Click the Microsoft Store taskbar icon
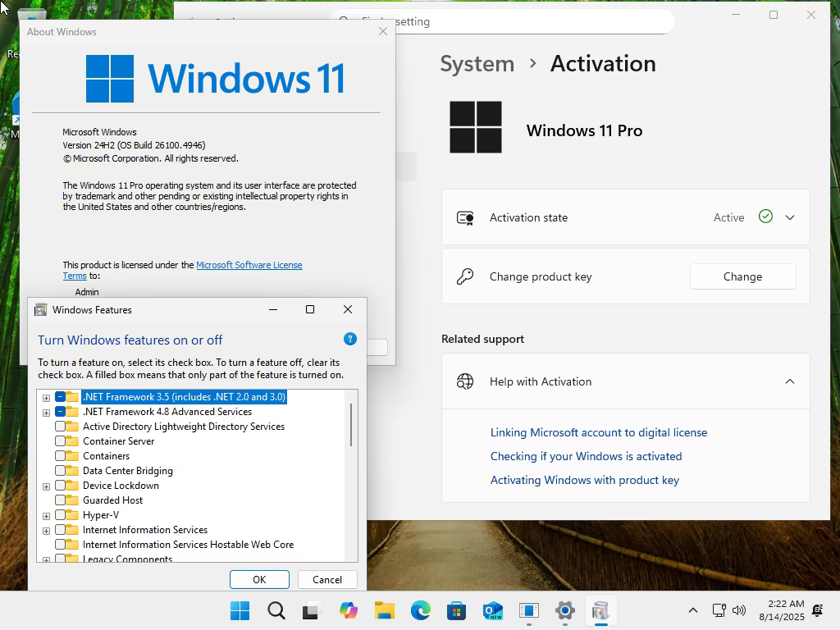The width and height of the screenshot is (840, 630). pyautogui.click(x=456, y=610)
